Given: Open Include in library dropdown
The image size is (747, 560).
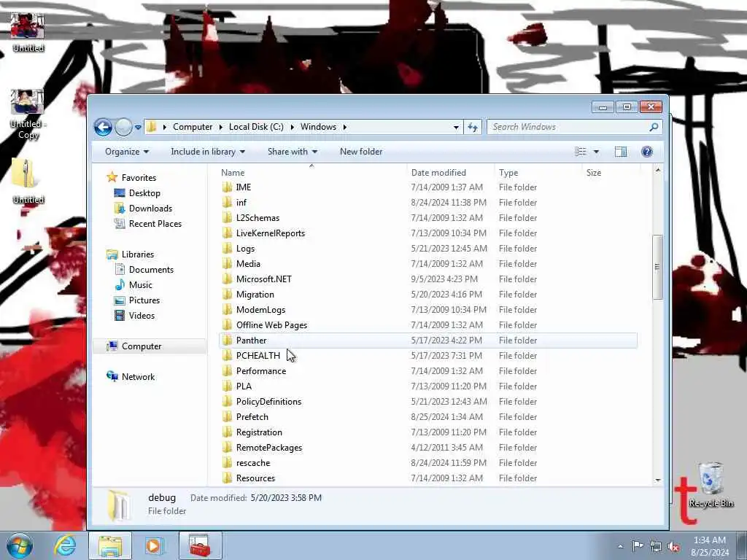Looking at the screenshot, I should [x=208, y=152].
